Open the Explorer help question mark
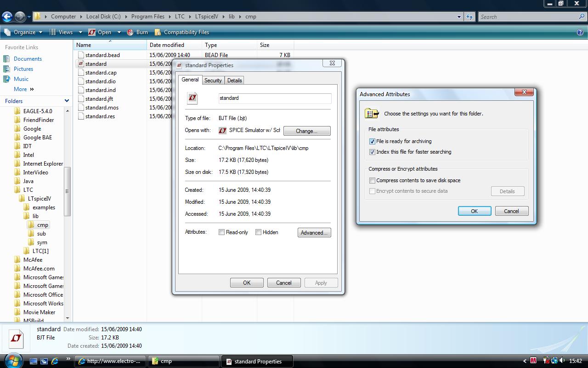Screen dimensions: 588x368 (580, 32)
